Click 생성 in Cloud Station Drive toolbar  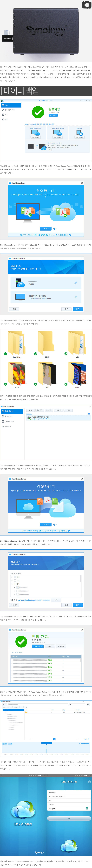(x=31, y=410)
